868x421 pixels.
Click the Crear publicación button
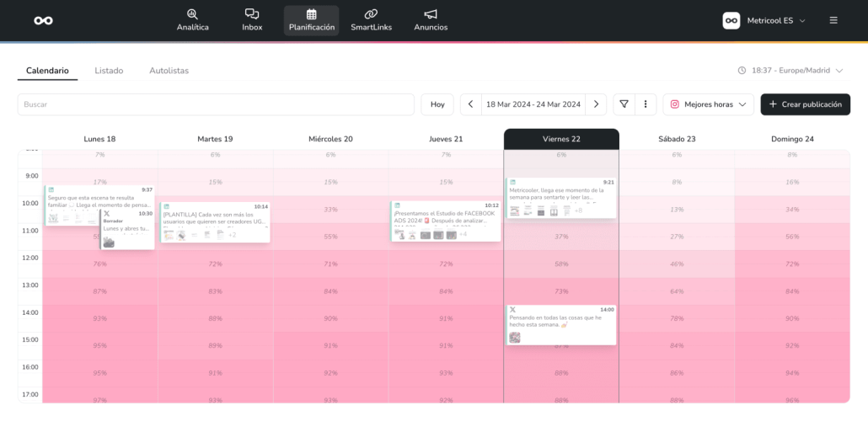(x=805, y=104)
